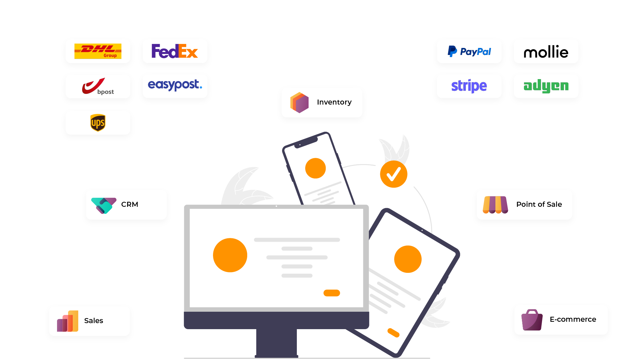Click the bpost carrier icon

tap(98, 86)
